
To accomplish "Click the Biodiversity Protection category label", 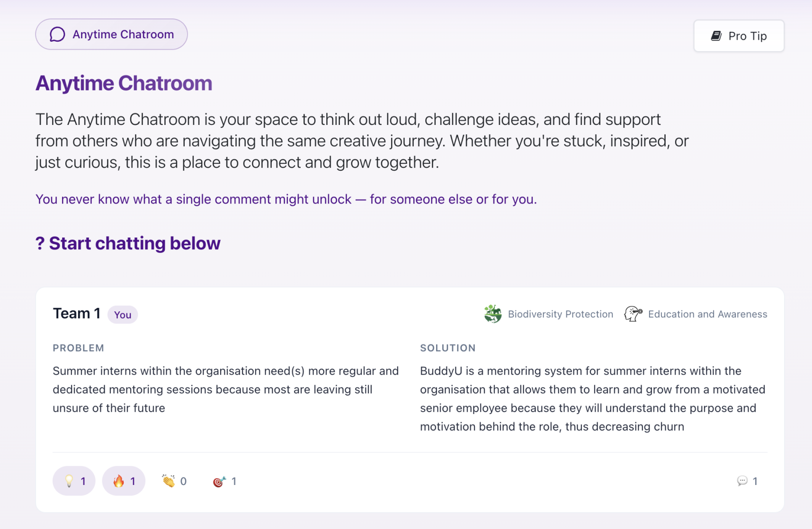I will tap(560, 314).
